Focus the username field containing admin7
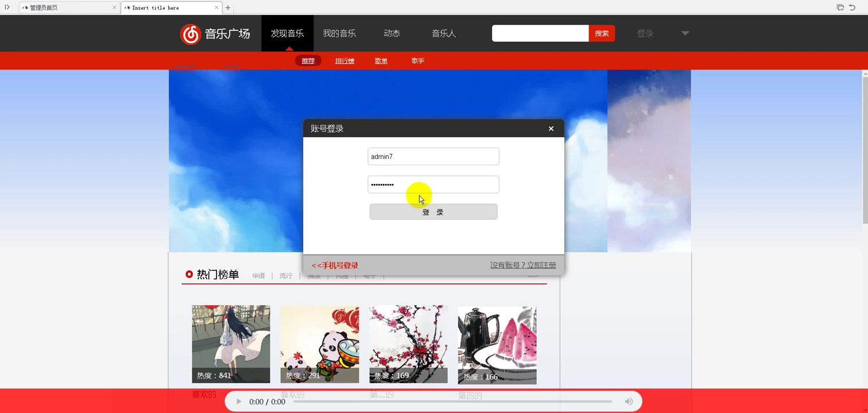This screenshot has height=413, width=868. [433, 157]
